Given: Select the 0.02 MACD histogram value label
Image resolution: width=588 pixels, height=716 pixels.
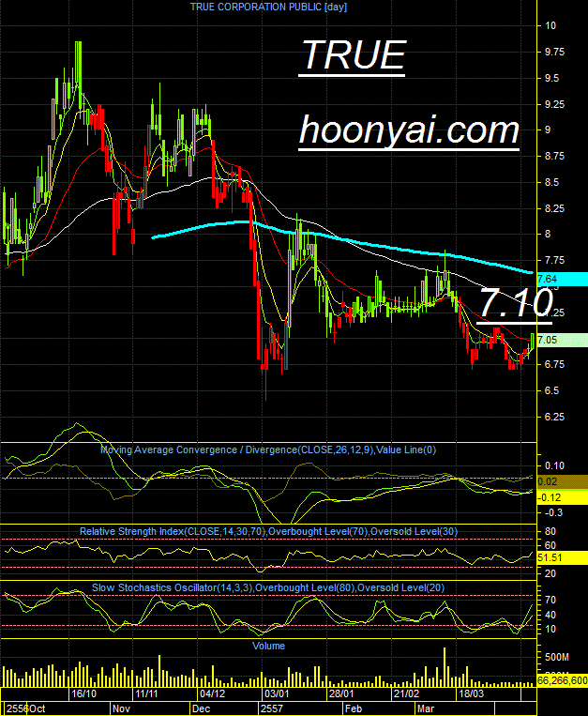Looking at the screenshot, I should [x=562, y=481].
